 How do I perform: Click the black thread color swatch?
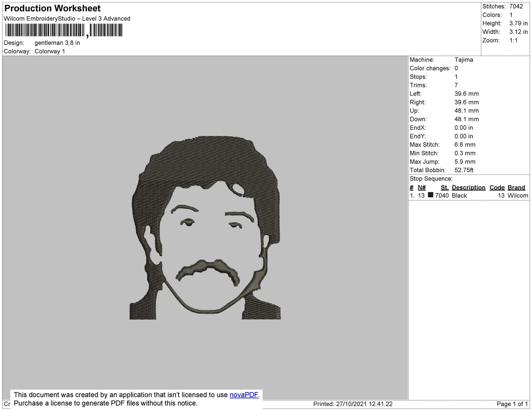click(430, 195)
